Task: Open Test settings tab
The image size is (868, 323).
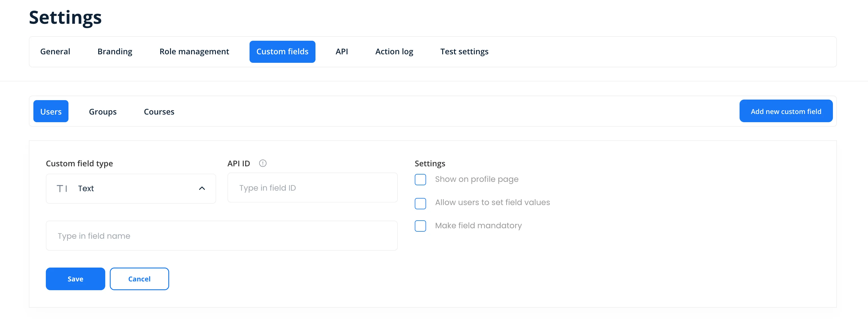Action: pyautogui.click(x=464, y=51)
